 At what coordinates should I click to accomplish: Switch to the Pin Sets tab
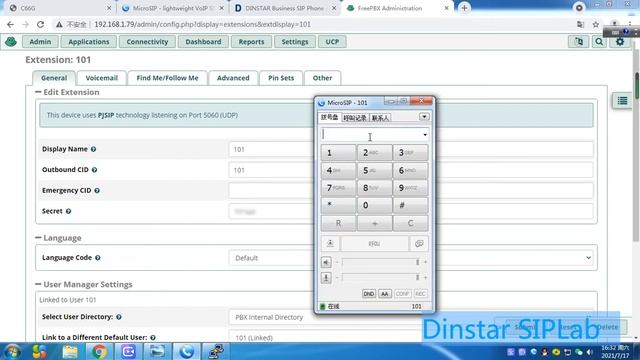(x=281, y=78)
